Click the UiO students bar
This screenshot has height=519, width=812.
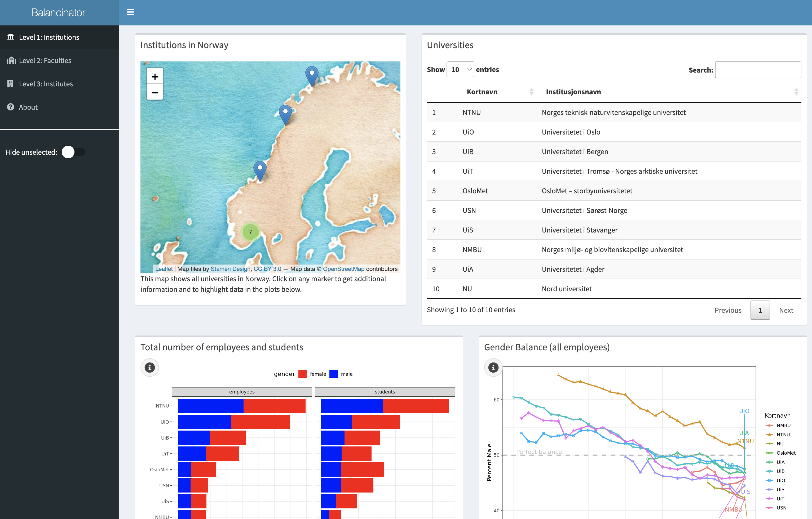coord(360,422)
